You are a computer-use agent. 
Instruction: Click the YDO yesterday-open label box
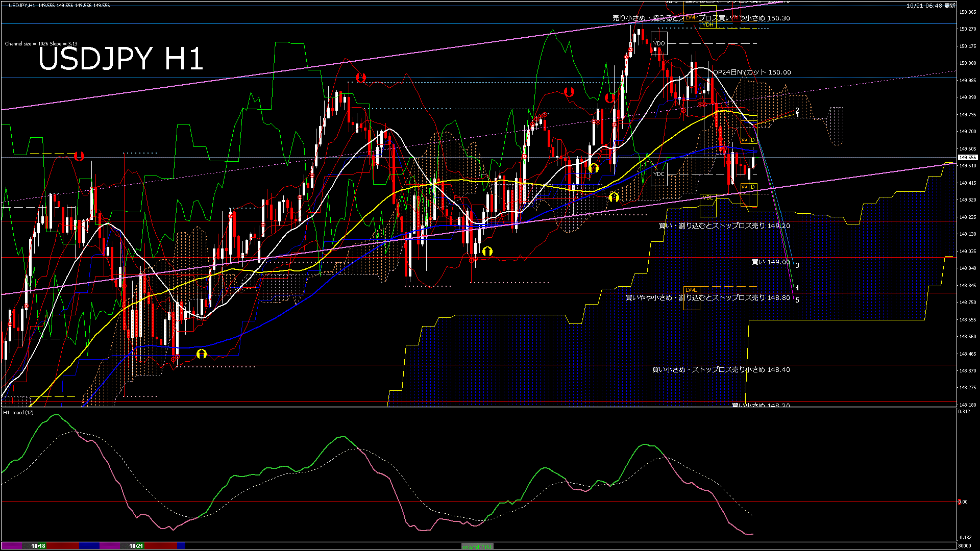(x=659, y=43)
